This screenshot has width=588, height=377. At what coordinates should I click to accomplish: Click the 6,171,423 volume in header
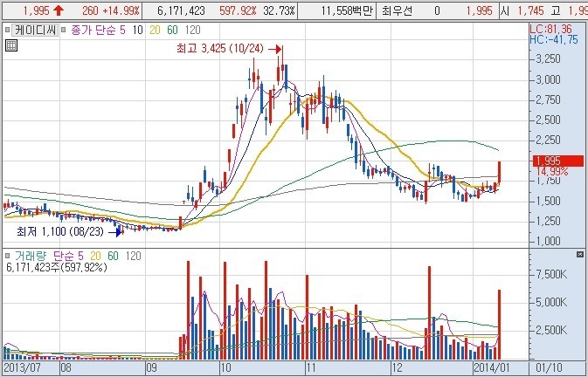tap(181, 10)
